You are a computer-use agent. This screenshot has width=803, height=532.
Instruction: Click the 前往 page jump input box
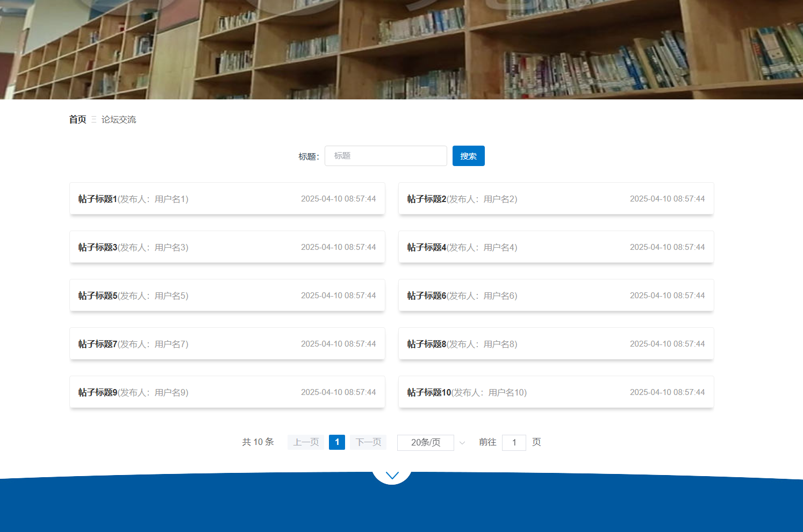click(514, 443)
